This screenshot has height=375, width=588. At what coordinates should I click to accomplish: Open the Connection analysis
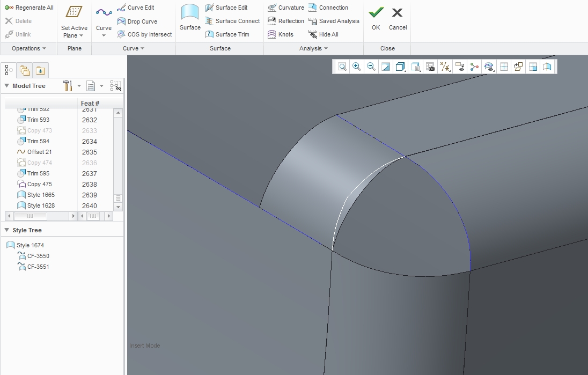coord(328,8)
